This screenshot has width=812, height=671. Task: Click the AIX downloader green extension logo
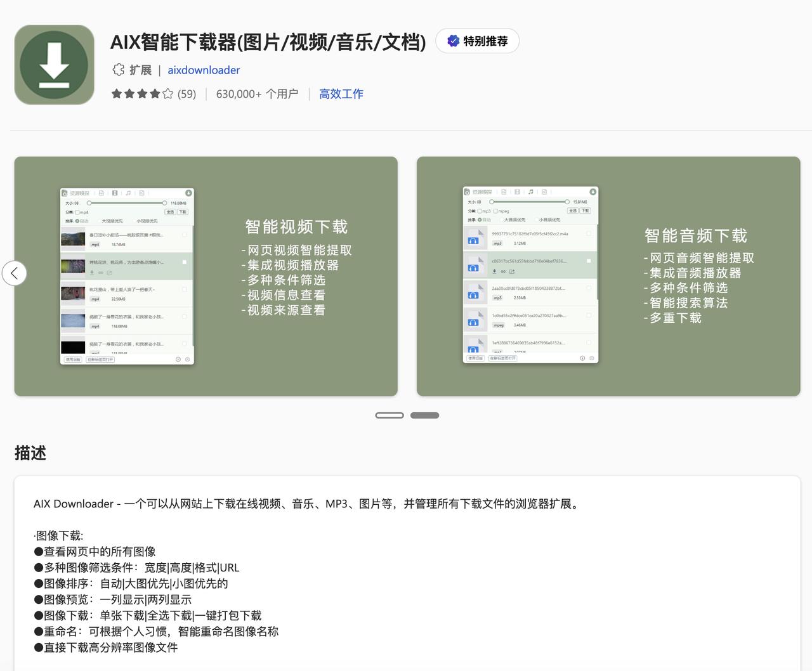[54, 65]
